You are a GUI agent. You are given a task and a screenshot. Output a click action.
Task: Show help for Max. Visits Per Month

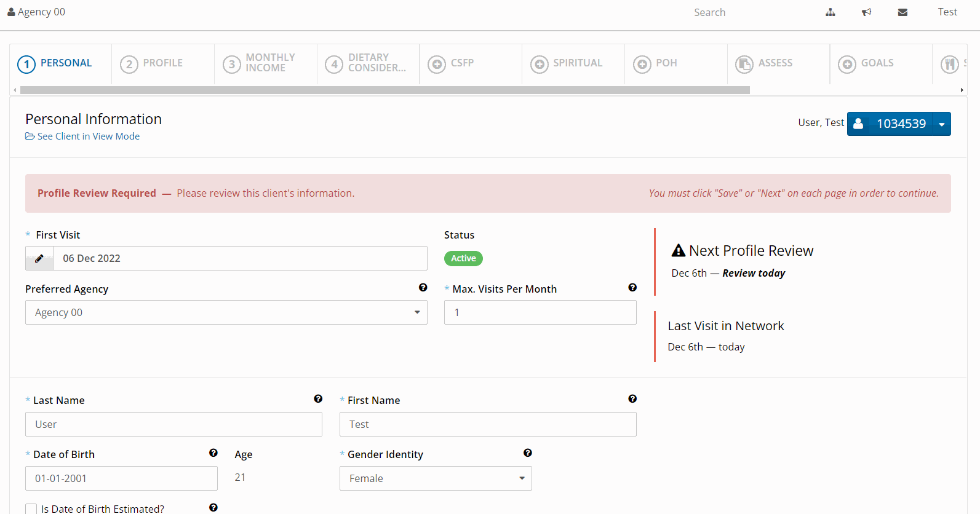(x=632, y=288)
